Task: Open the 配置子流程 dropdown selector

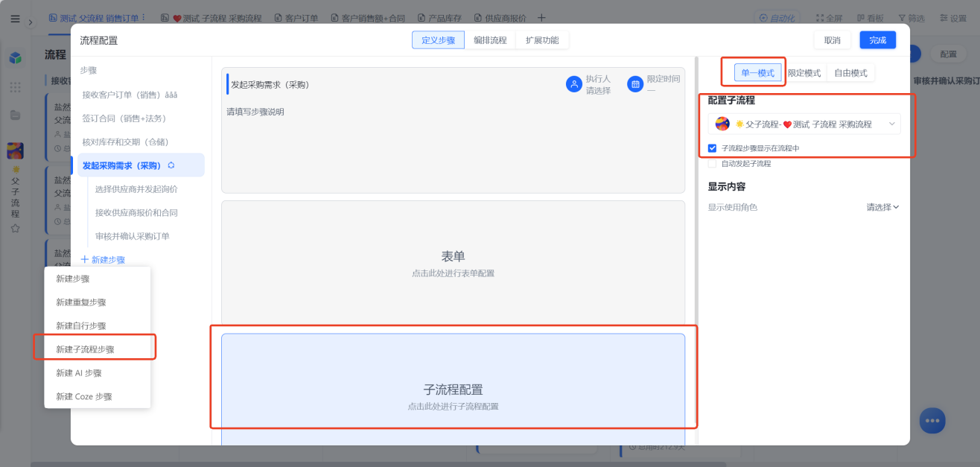Action: point(804,124)
